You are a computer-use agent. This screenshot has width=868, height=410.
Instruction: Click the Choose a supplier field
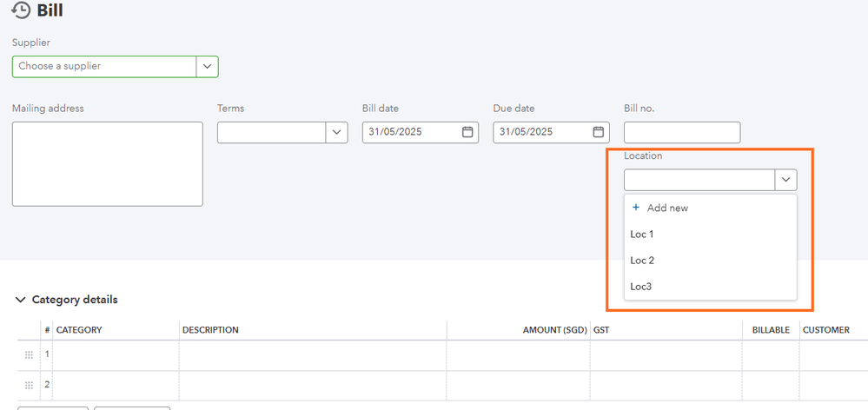coord(104,66)
